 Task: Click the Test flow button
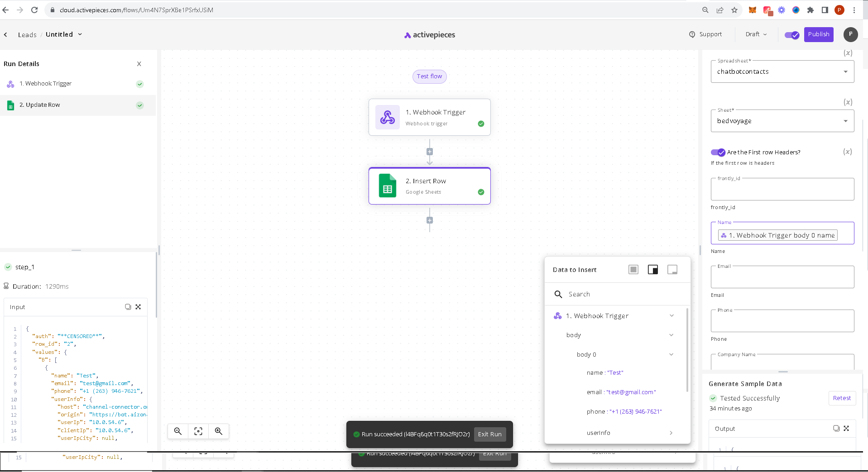coord(430,76)
